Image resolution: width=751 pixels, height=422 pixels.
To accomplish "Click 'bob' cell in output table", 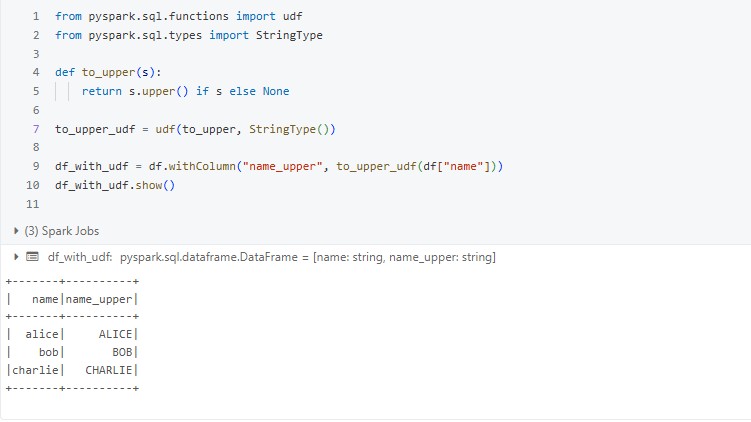I will (48, 352).
